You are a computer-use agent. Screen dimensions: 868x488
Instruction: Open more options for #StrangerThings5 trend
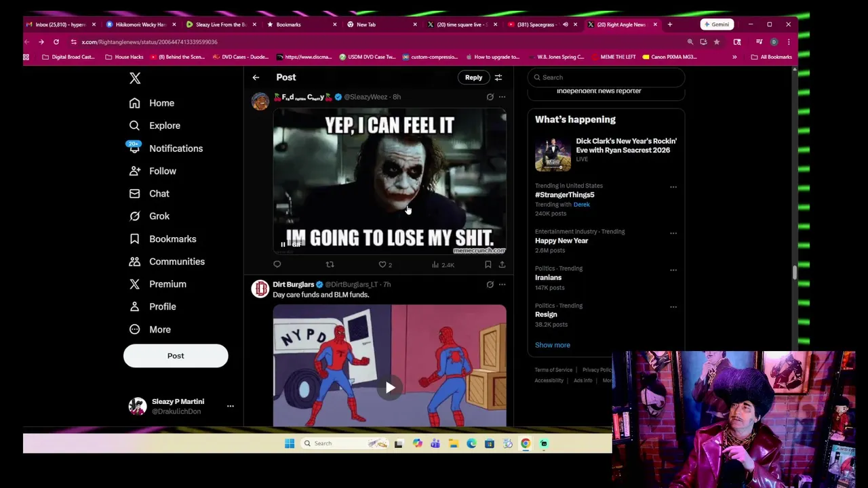tap(673, 187)
